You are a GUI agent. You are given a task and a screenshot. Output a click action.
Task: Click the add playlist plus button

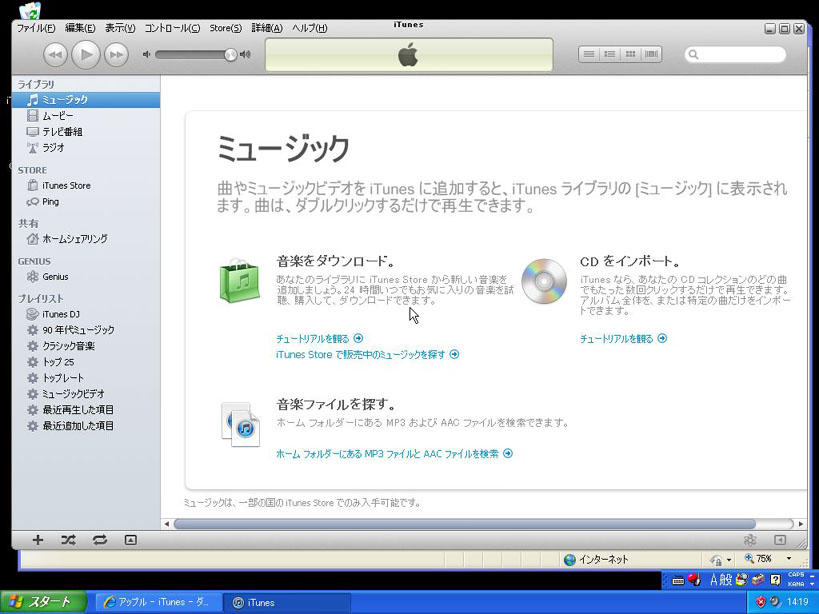[x=38, y=540]
